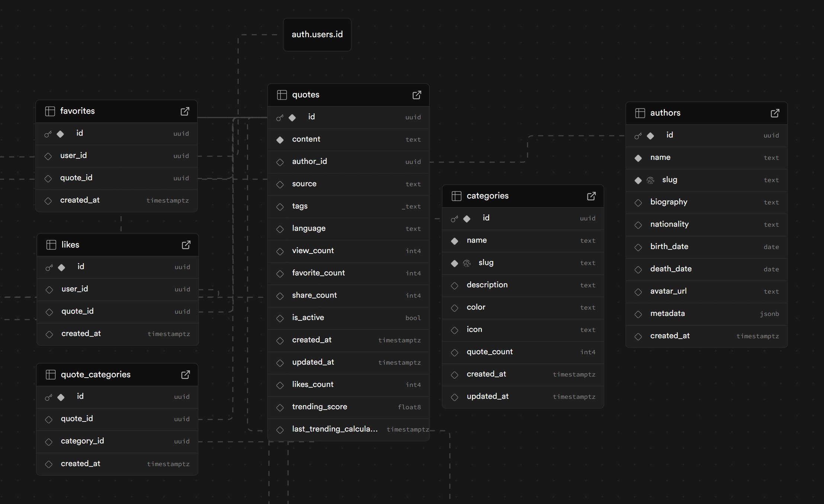This screenshot has height=504, width=824.
Task: Open categories table external link icon
Action: [591, 196]
